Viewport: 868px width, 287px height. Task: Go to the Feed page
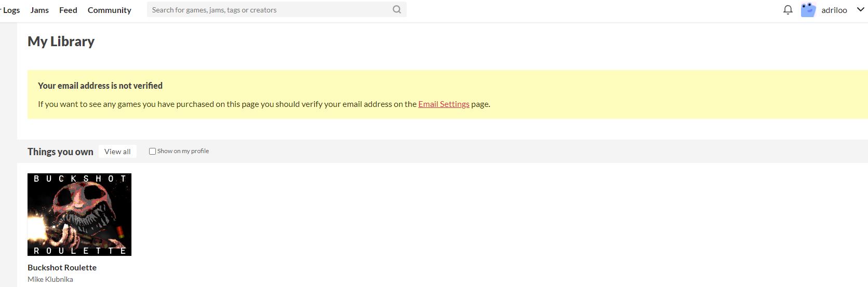[x=68, y=10]
